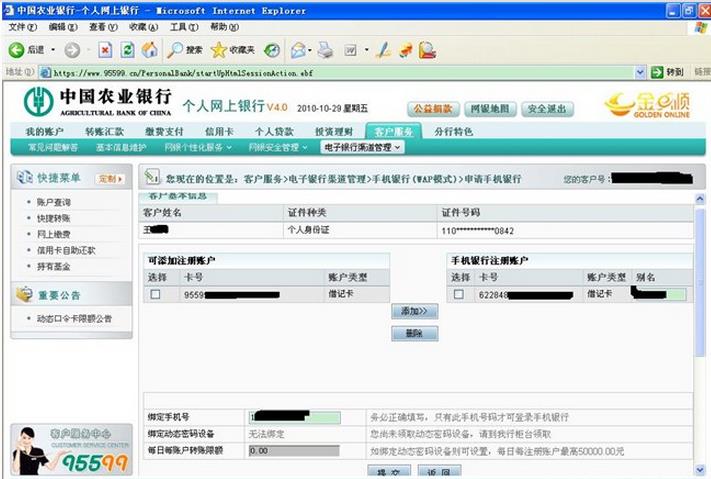This screenshot has width=711, height=479.
Task: Click the 快捷菜单 panel icon
Action: tap(24, 177)
